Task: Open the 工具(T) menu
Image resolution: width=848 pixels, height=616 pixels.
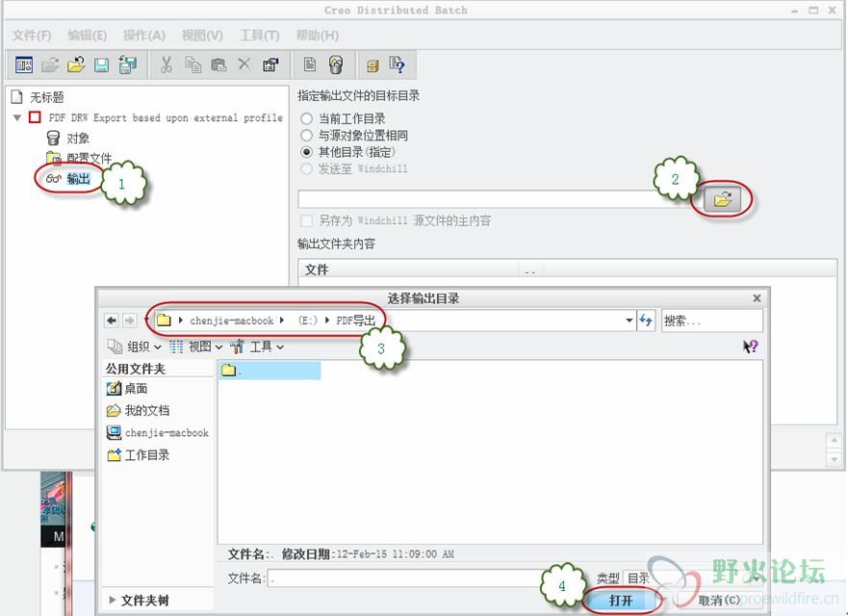Action: coord(260,36)
